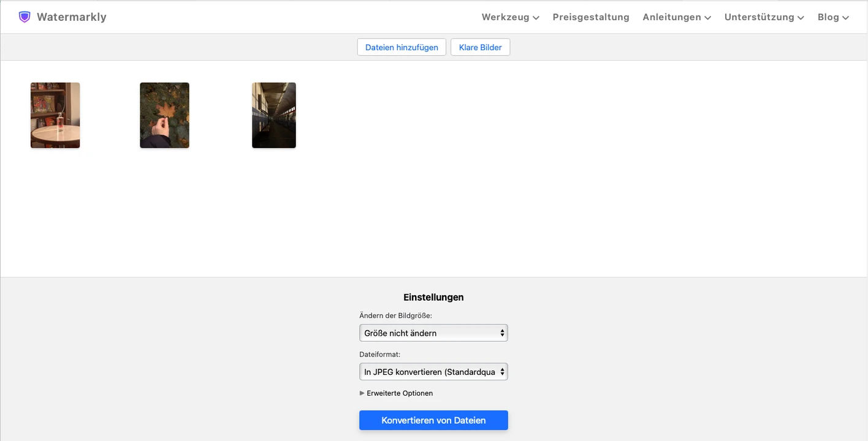Open the Blog dropdown menu
This screenshot has width=868, height=441.
click(x=832, y=17)
